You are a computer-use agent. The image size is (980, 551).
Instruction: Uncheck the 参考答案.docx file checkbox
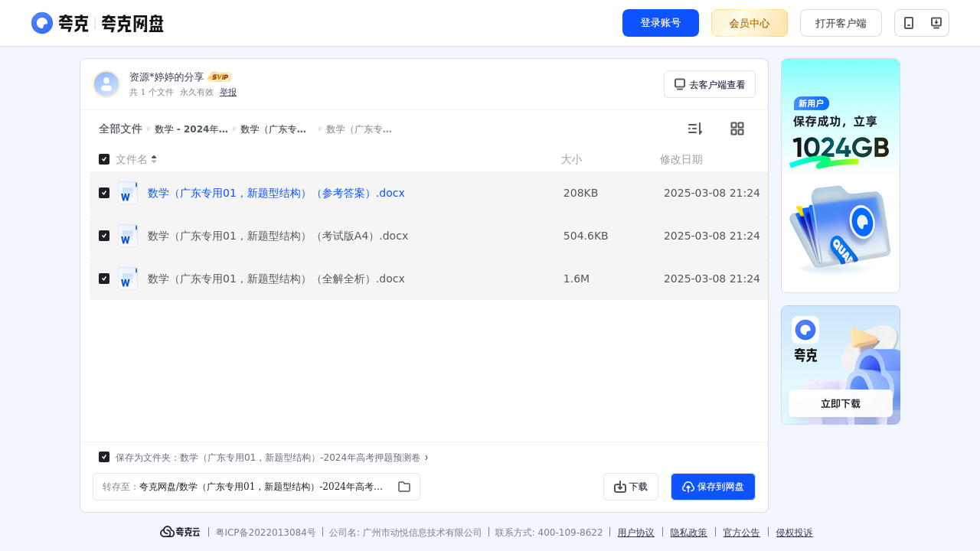pos(104,193)
